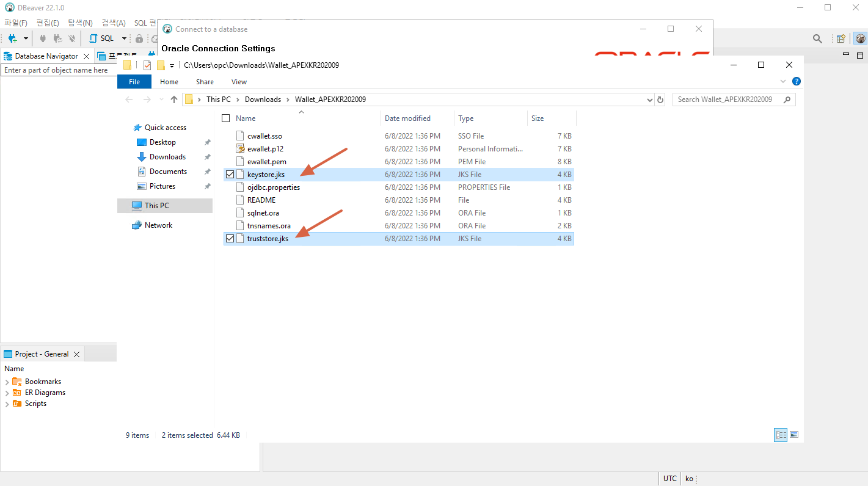
Task: Switch Explorer to Details view icon
Action: pyautogui.click(x=781, y=435)
